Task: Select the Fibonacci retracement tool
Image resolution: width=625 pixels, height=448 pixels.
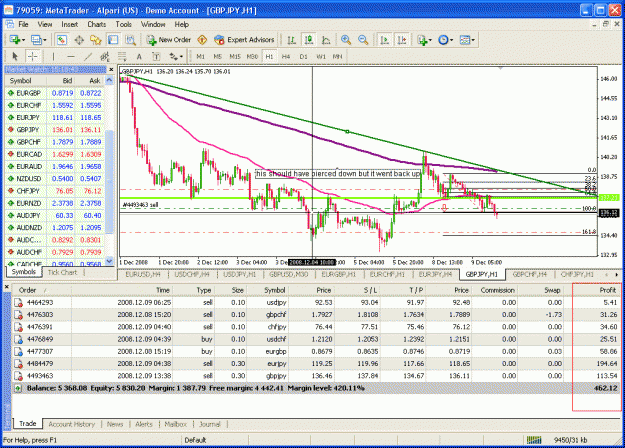Action: (122, 57)
